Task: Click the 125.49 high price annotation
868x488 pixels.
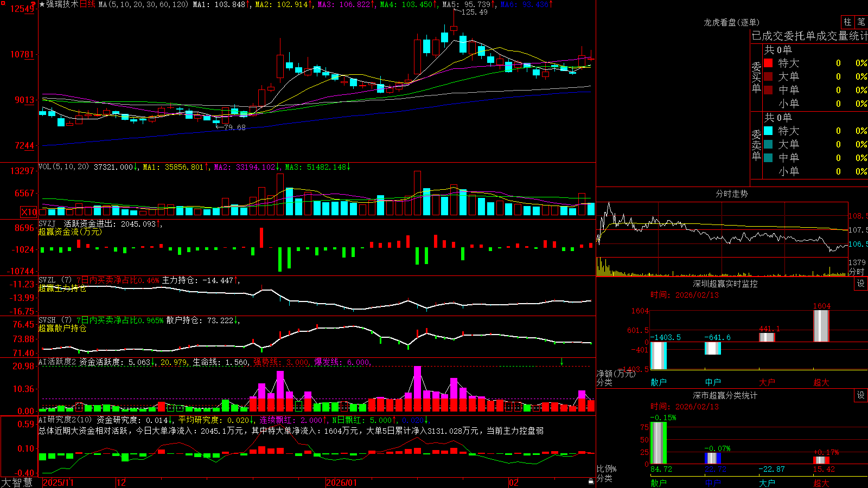Action: click(x=474, y=12)
